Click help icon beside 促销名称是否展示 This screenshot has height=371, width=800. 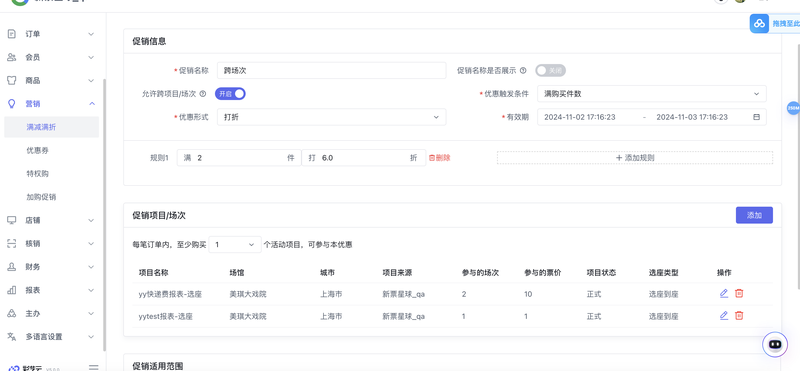[523, 70]
